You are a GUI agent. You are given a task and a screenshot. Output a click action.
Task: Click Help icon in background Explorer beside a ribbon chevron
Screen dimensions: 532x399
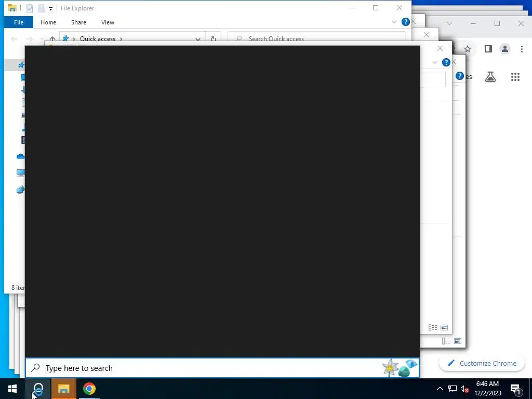[446, 62]
